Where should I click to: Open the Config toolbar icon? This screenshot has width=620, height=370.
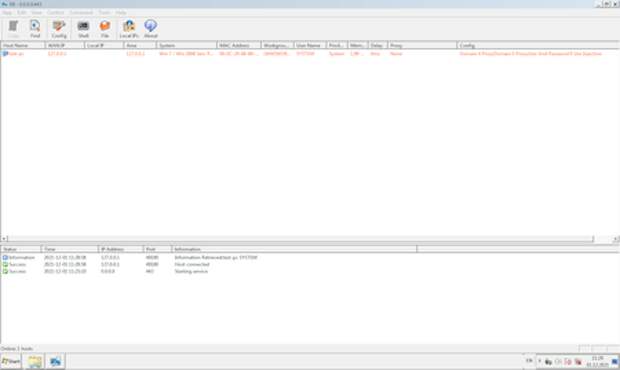[59, 29]
